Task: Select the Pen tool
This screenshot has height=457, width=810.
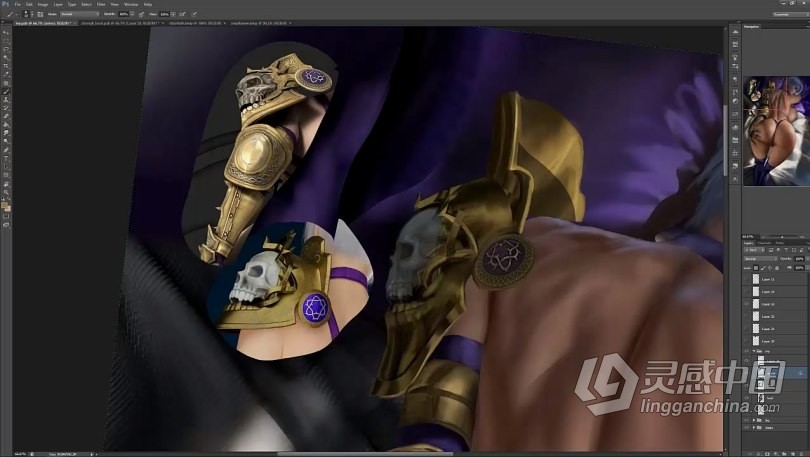Action: click(6, 150)
